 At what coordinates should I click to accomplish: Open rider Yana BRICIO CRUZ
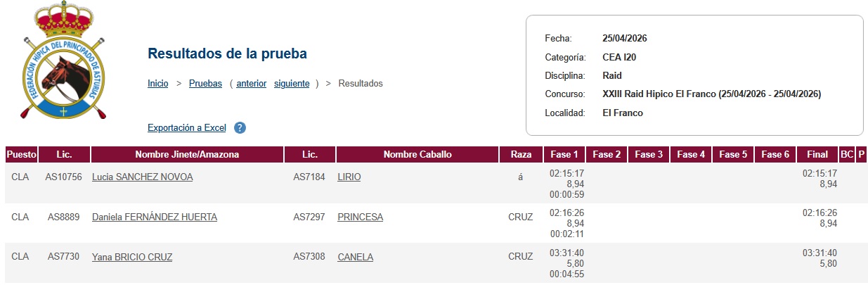click(131, 257)
